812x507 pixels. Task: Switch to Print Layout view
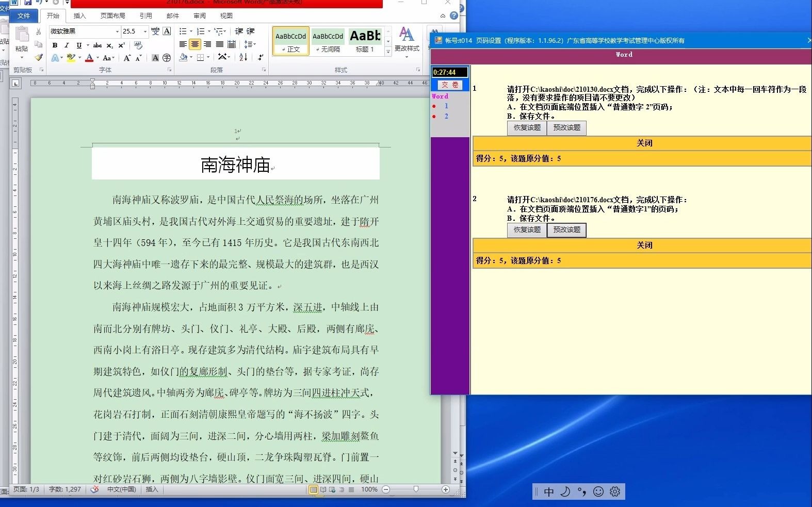[x=313, y=489]
